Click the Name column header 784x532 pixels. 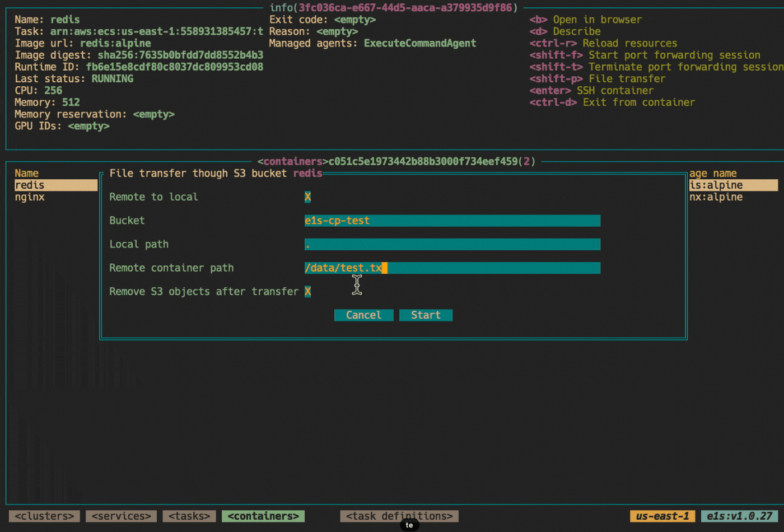(x=26, y=174)
